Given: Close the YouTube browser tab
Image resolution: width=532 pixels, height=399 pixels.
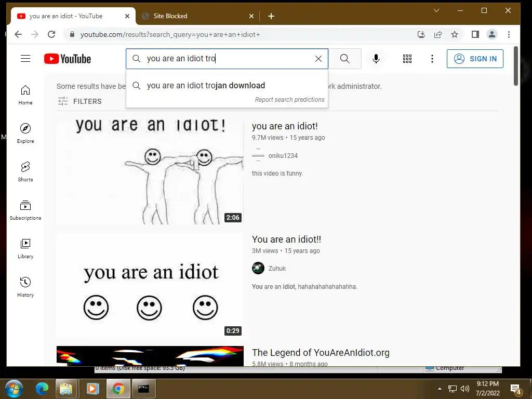Looking at the screenshot, I should (127, 16).
